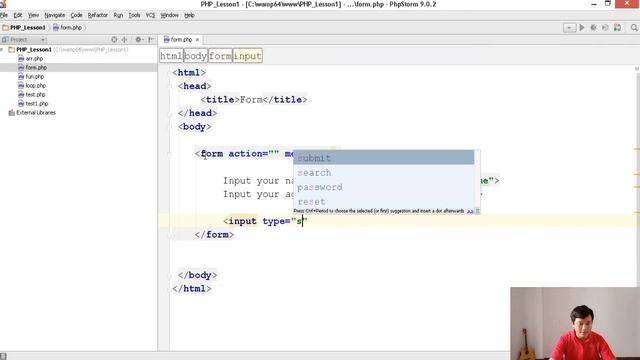This screenshot has height=360, width=640.
Task: Open the File menu
Action: click(x=4, y=15)
